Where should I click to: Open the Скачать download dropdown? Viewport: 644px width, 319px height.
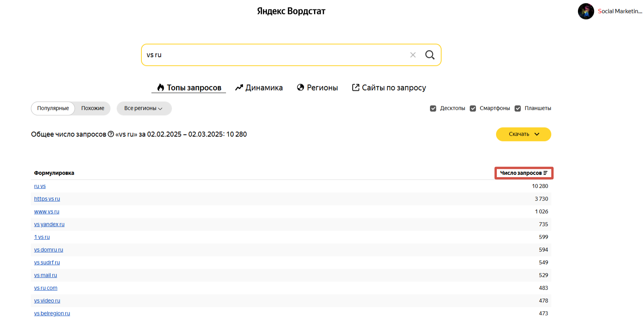click(x=523, y=134)
